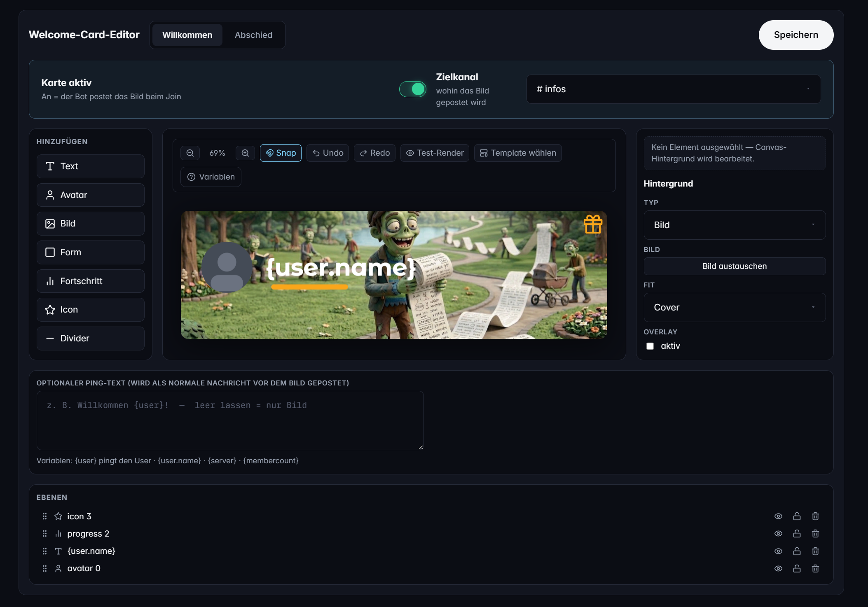Enable the Overlay aktiv checkbox
This screenshot has height=607, width=868.
650,346
